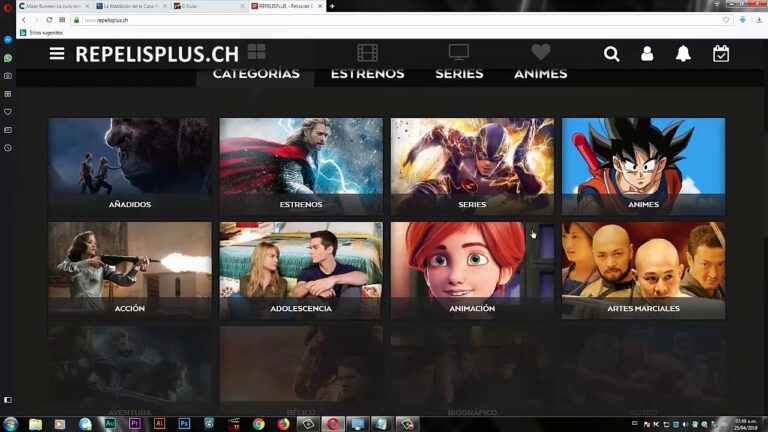This screenshot has height=432, width=768.
Task: Open WhatsApp in the Opera sidebar
Action: click(8, 58)
